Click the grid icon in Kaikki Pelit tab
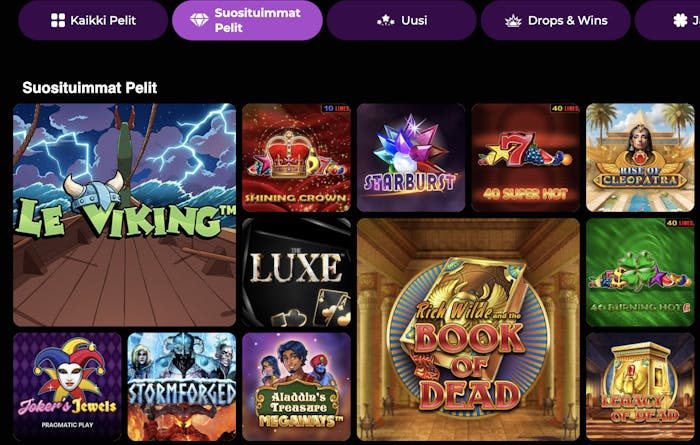This screenshot has width=700, height=445. (58, 20)
